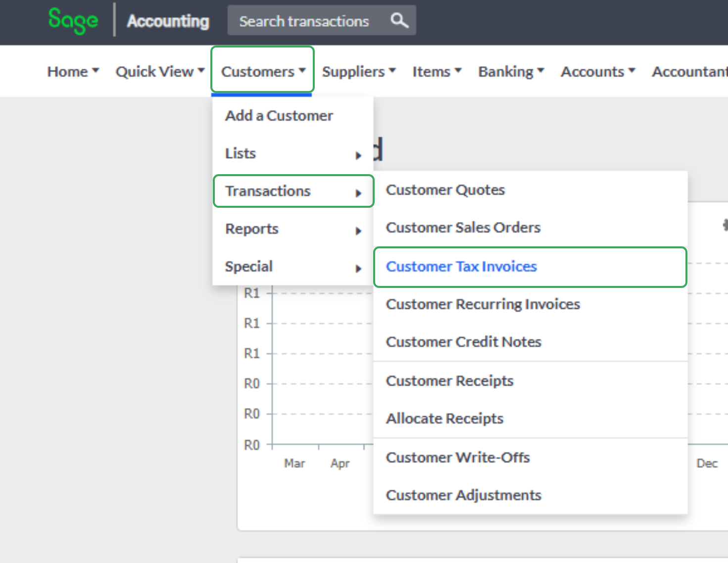The height and width of the screenshot is (563, 728).
Task: Choose Customer Write-Offs
Action: tap(531, 458)
